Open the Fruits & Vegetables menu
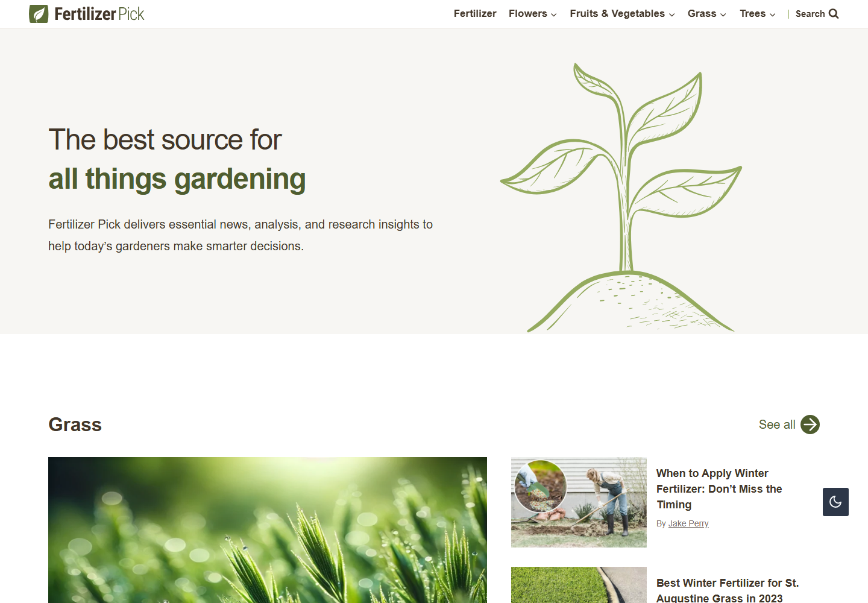Image resolution: width=868 pixels, height=603 pixels. point(617,14)
